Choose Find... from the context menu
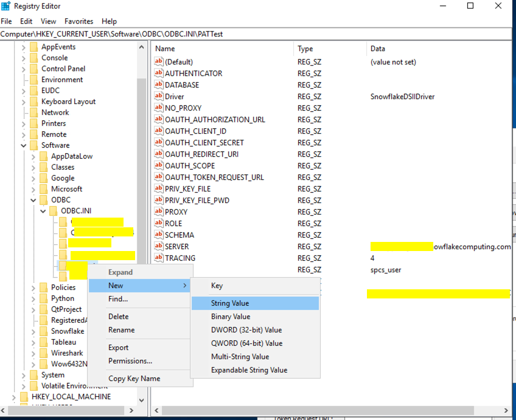Viewport: 516px width, 420px height. pos(123,298)
